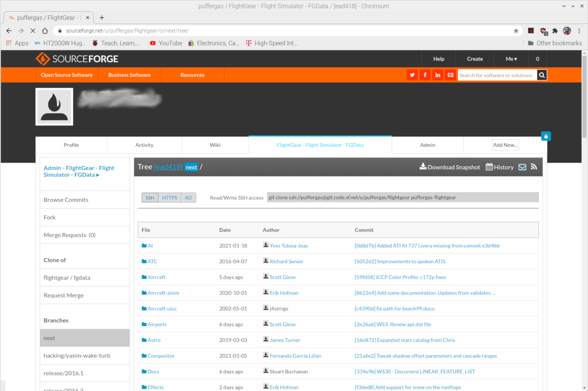
Task: Open Add New... dropdown
Action: [x=505, y=145]
